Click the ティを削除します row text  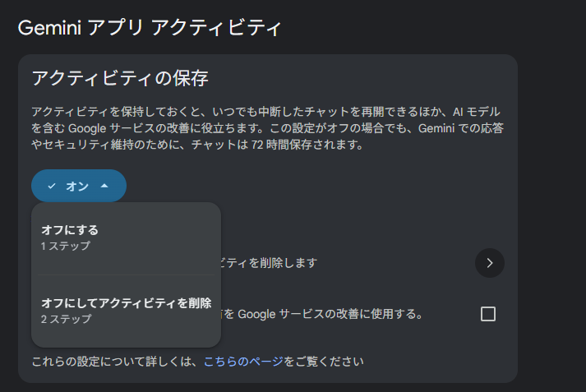coord(269,263)
